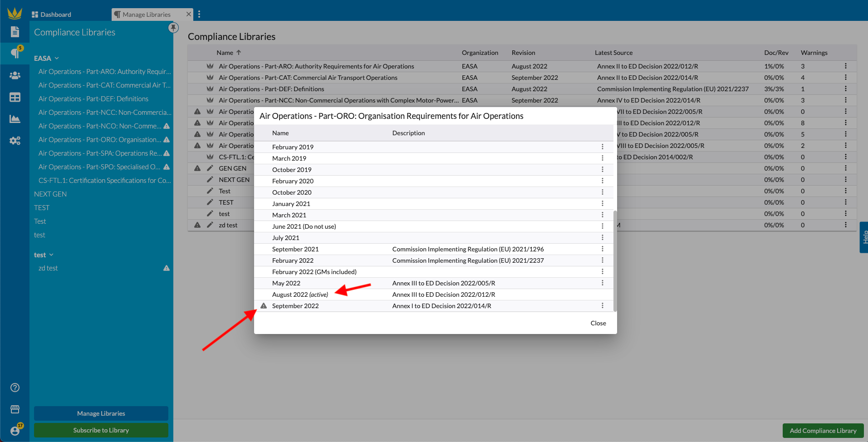Image resolution: width=868 pixels, height=442 pixels.
Task: Open options menu for zd test library row
Action: [846, 225]
